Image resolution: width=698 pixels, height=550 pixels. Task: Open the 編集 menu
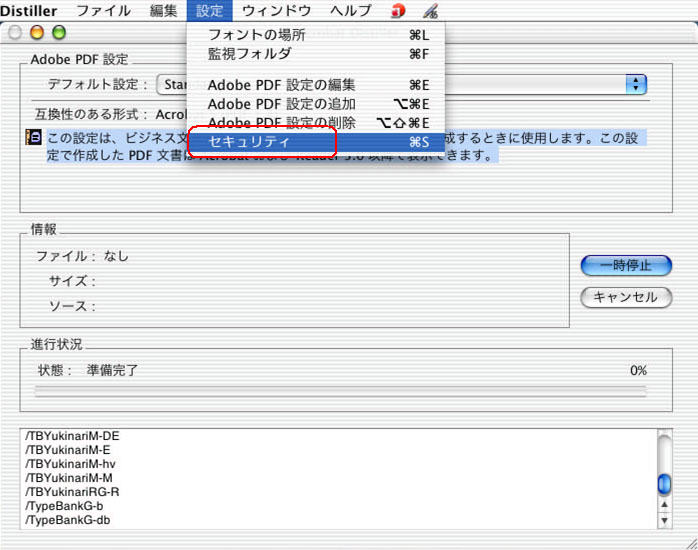click(x=163, y=11)
